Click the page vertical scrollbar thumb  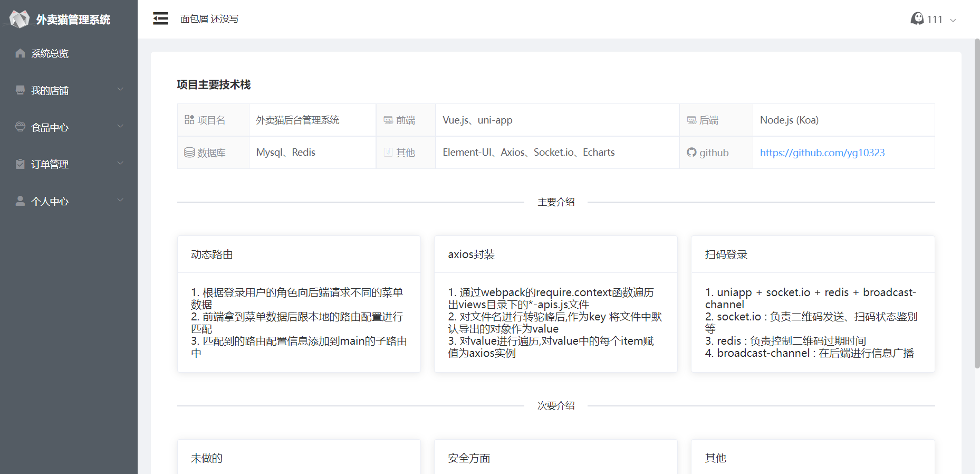(x=977, y=203)
